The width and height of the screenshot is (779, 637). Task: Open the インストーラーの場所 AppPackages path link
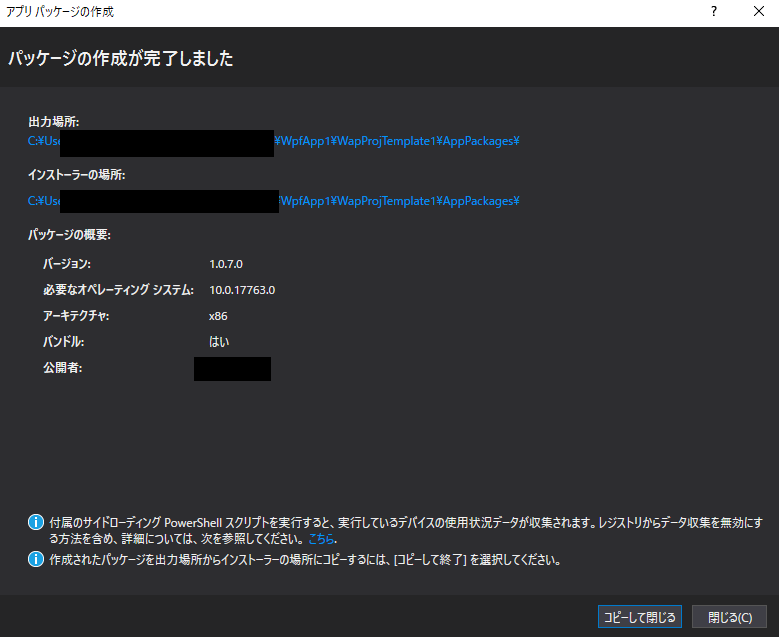click(273, 201)
